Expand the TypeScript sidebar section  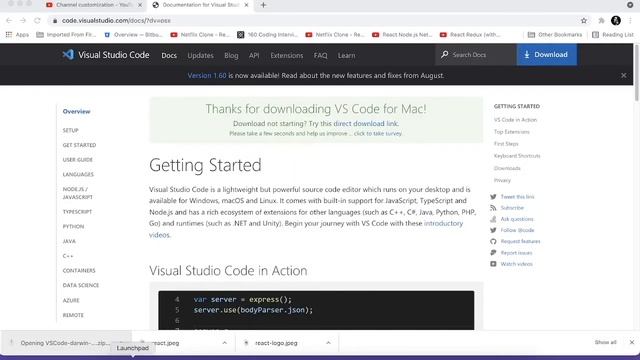pos(77,212)
